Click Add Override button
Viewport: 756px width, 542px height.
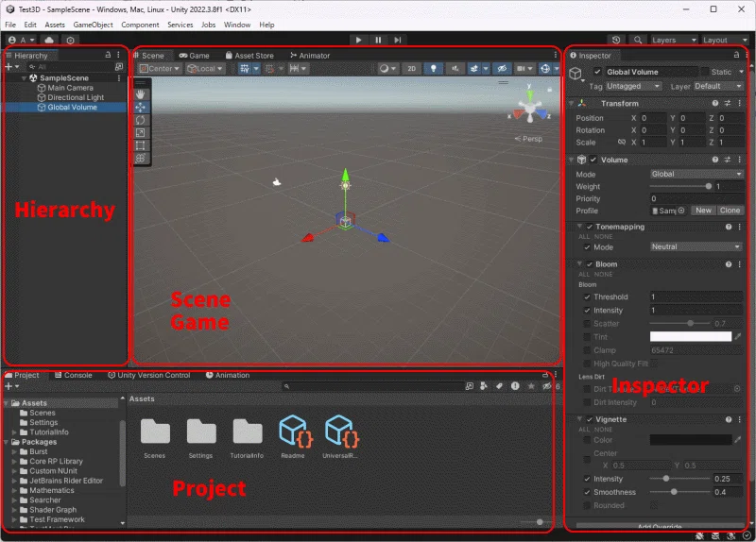click(660, 526)
